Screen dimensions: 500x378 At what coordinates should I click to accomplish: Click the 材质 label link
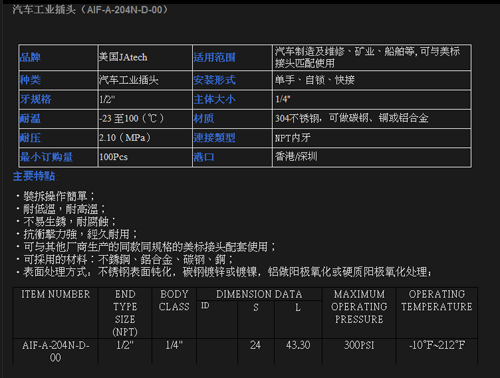204,119
